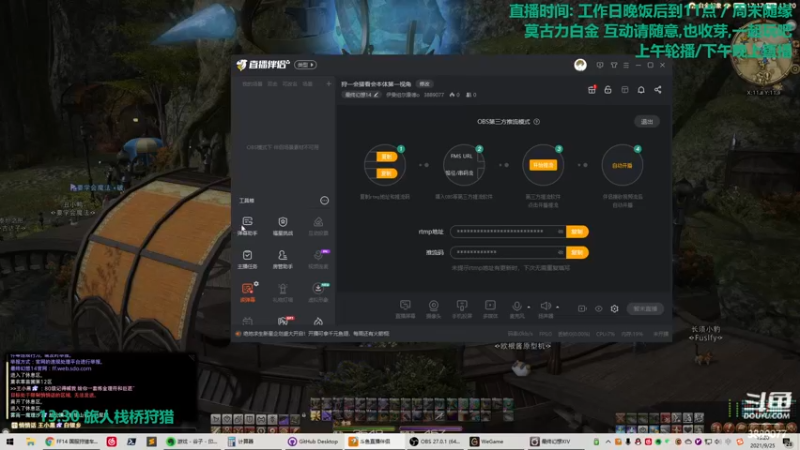Show hidden system tray icons chevron

tap(608, 442)
